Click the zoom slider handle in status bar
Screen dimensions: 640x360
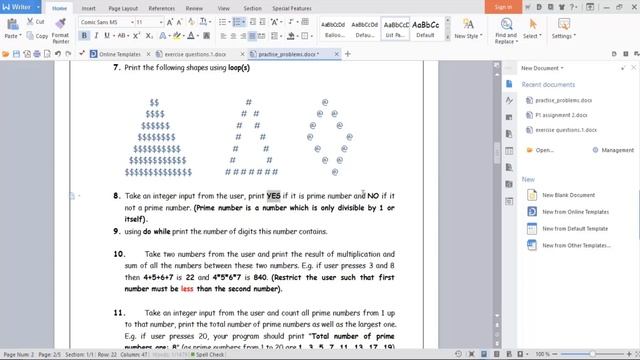point(592,354)
